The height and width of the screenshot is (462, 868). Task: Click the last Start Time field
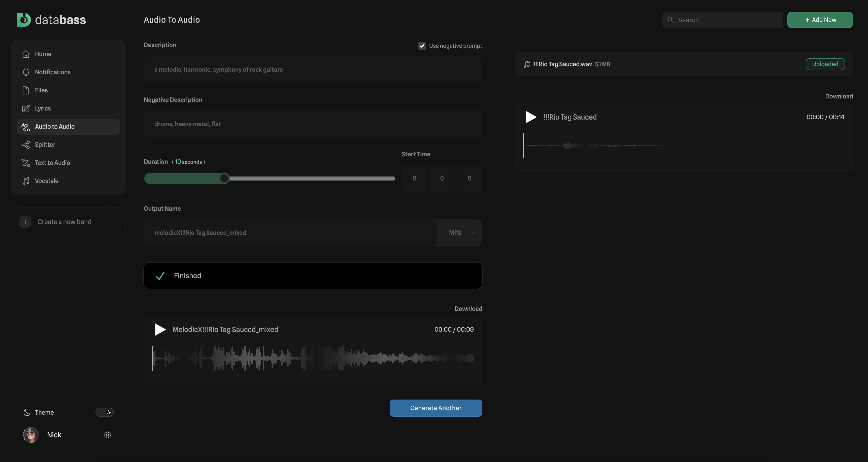[469, 179]
